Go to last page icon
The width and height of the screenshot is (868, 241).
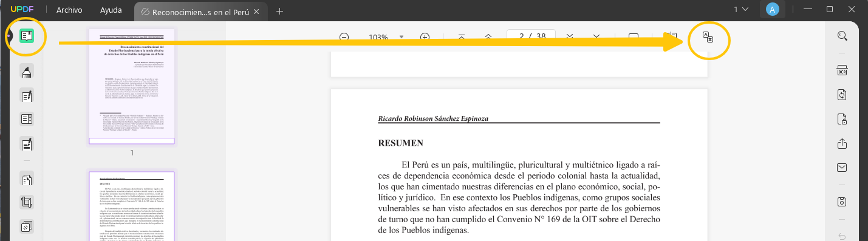(596, 37)
